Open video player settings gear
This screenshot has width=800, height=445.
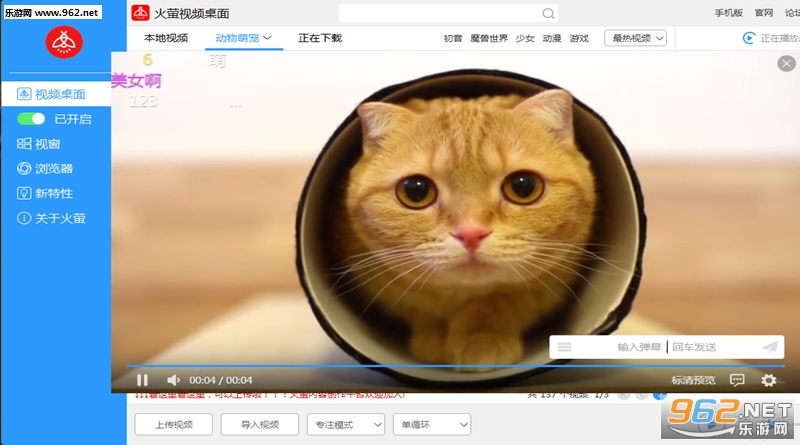768,380
